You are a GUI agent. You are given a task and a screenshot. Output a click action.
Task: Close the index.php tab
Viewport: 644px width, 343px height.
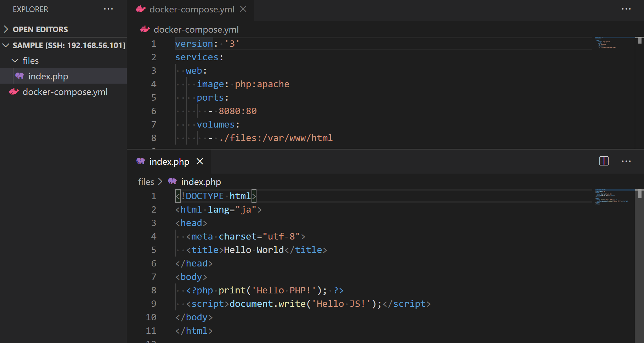[x=199, y=161]
